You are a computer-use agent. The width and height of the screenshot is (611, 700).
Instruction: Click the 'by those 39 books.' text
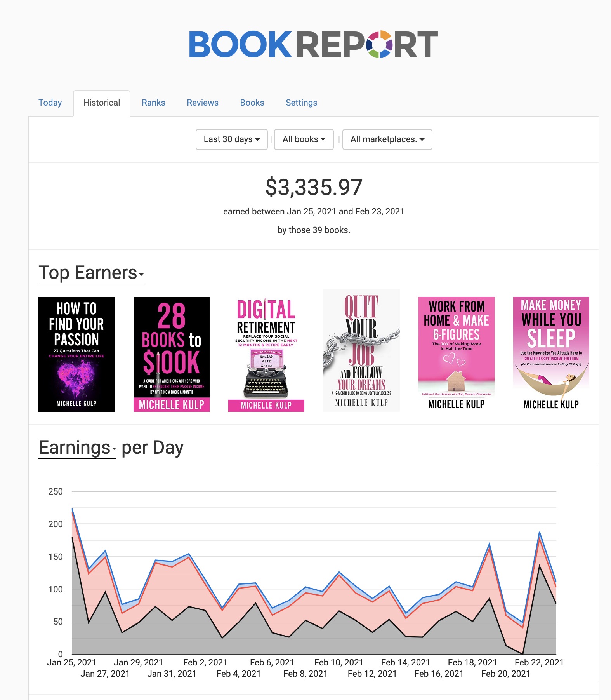314,230
